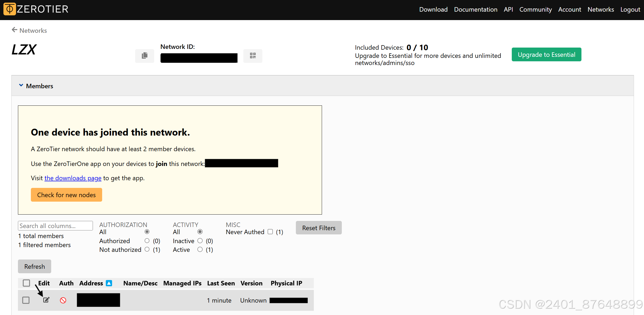This screenshot has width=644, height=315.
Task: Enable the Never Authed checkbox
Action: pos(270,232)
